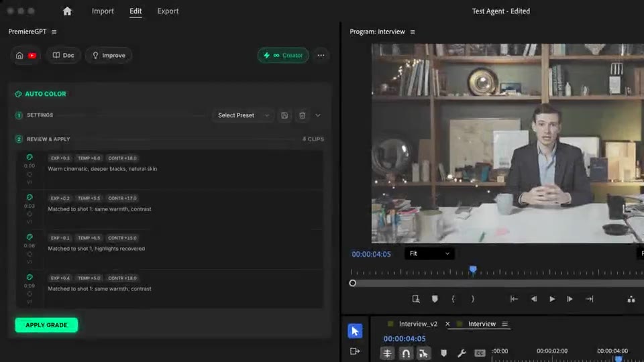Switch to the Edit workspace tab

point(136,11)
